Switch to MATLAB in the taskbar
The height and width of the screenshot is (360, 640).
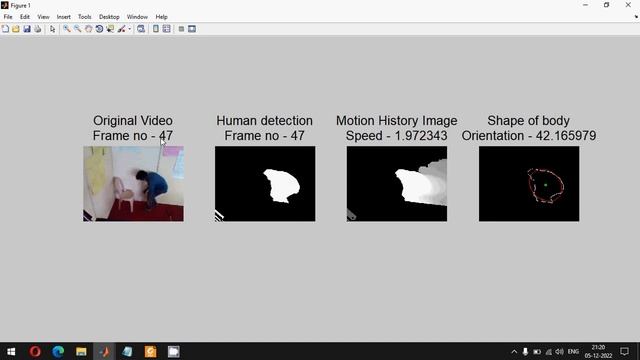coord(104,351)
